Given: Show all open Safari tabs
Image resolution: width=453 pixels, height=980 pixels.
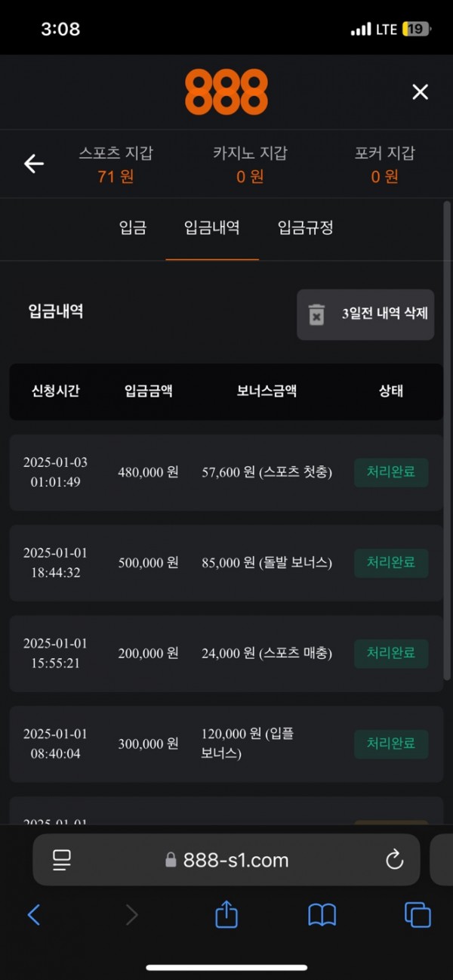Looking at the screenshot, I should (x=418, y=915).
